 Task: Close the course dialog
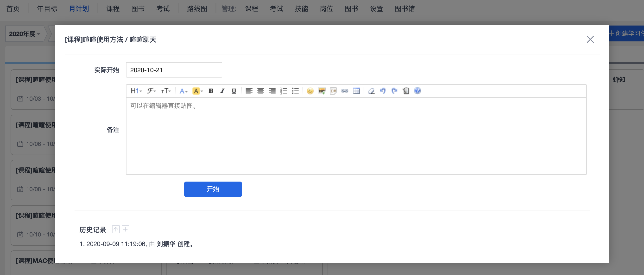click(x=590, y=39)
